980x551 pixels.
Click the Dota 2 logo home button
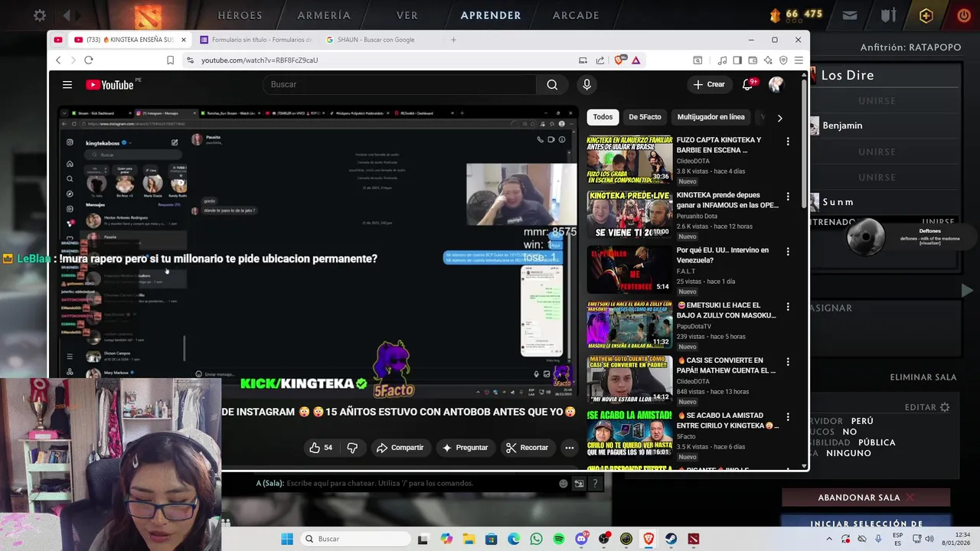[x=149, y=15]
